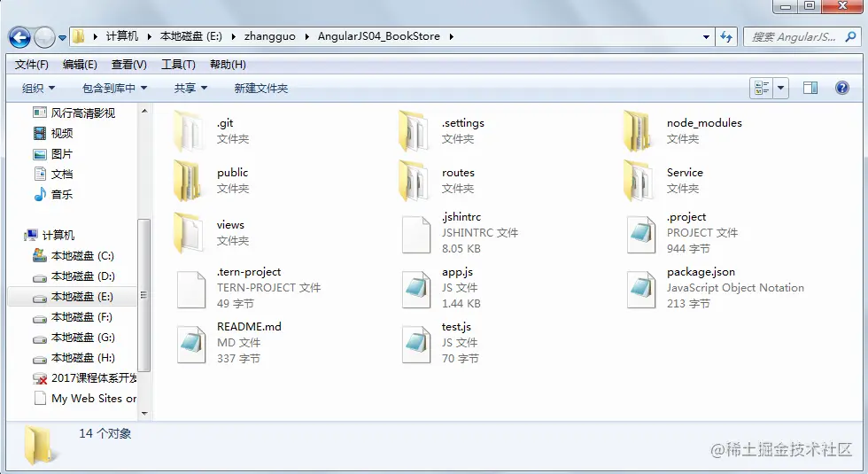
Task: Click the details pane folder thumbnail
Action: coord(39,445)
